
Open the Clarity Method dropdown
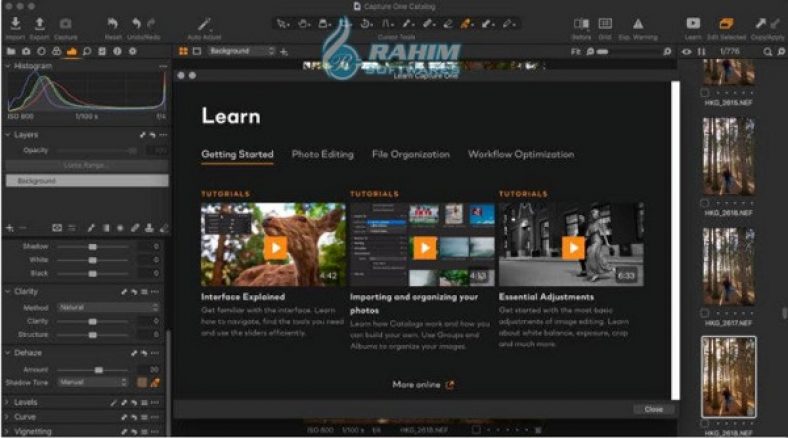tap(109, 307)
